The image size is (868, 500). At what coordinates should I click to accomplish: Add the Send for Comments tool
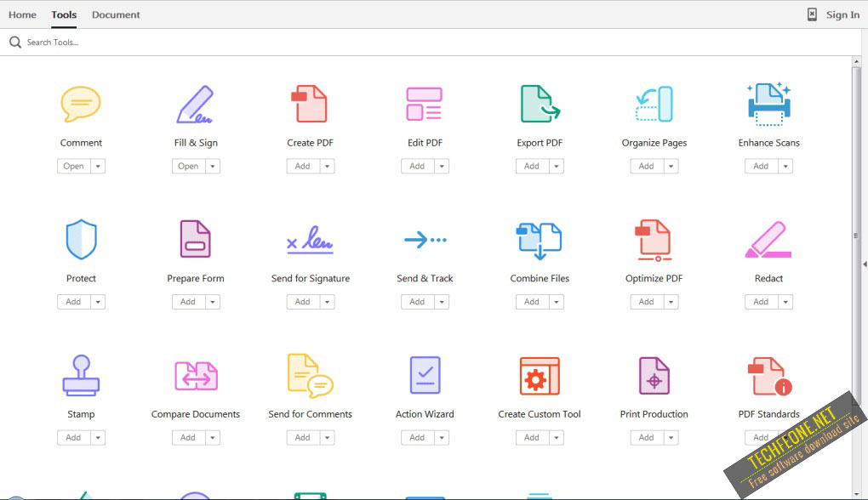point(303,437)
